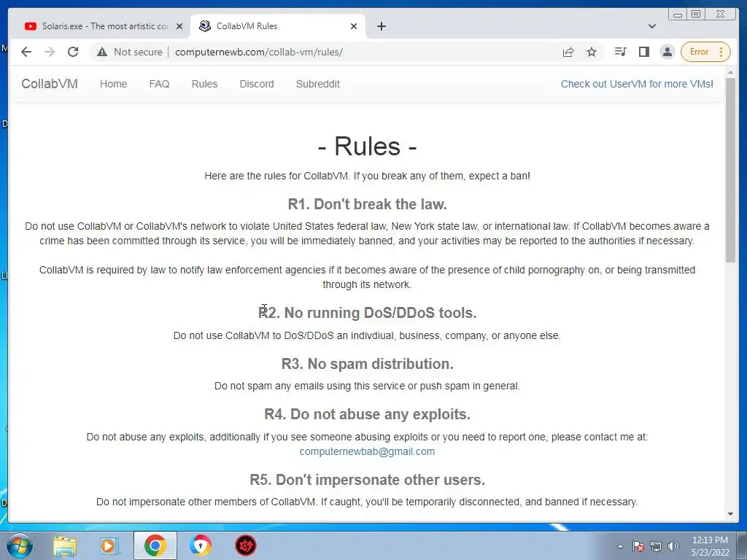Click the address bar URL
Image resolution: width=747 pixels, height=560 pixels.
click(259, 52)
